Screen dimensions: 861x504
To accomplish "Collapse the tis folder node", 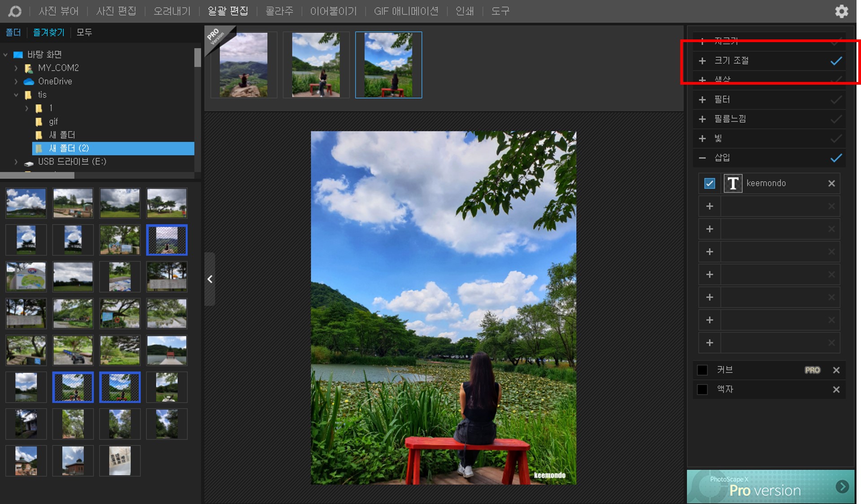I will pos(16,95).
